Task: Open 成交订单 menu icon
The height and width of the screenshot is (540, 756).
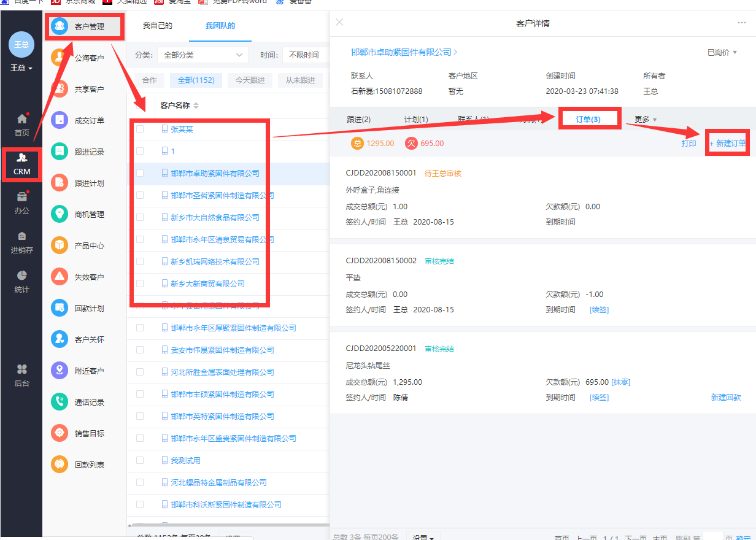Action: click(60, 120)
